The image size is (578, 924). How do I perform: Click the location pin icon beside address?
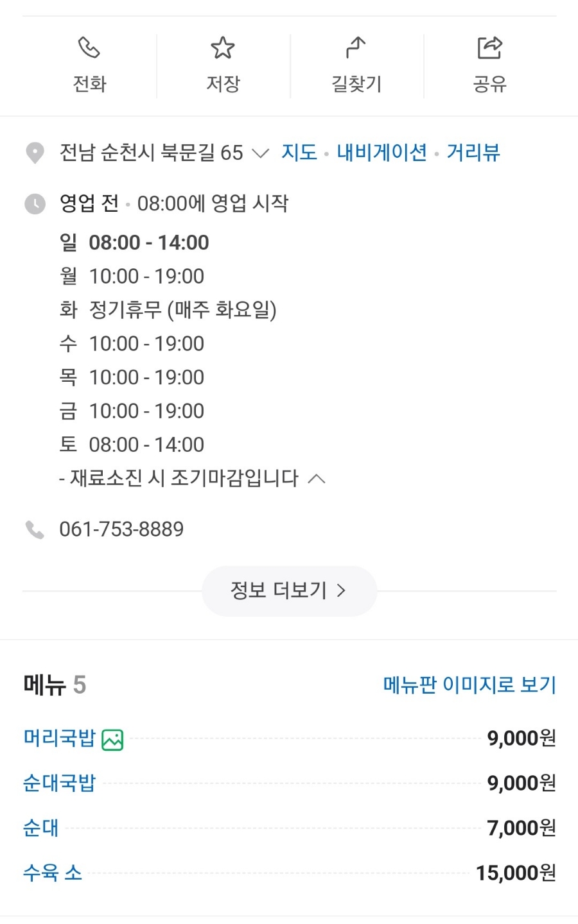tap(35, 153)
